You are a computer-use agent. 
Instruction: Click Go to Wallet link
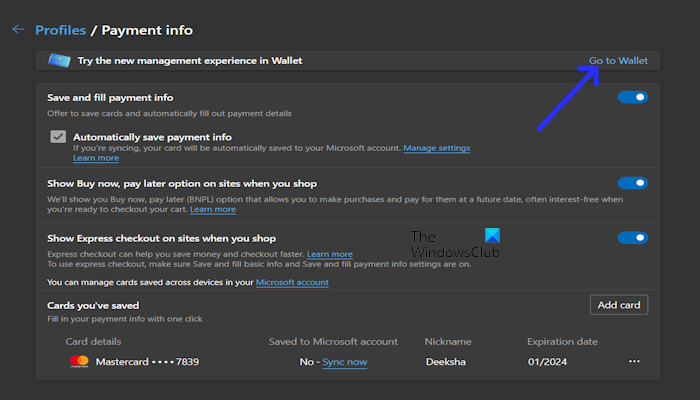[x=618, y=60]
